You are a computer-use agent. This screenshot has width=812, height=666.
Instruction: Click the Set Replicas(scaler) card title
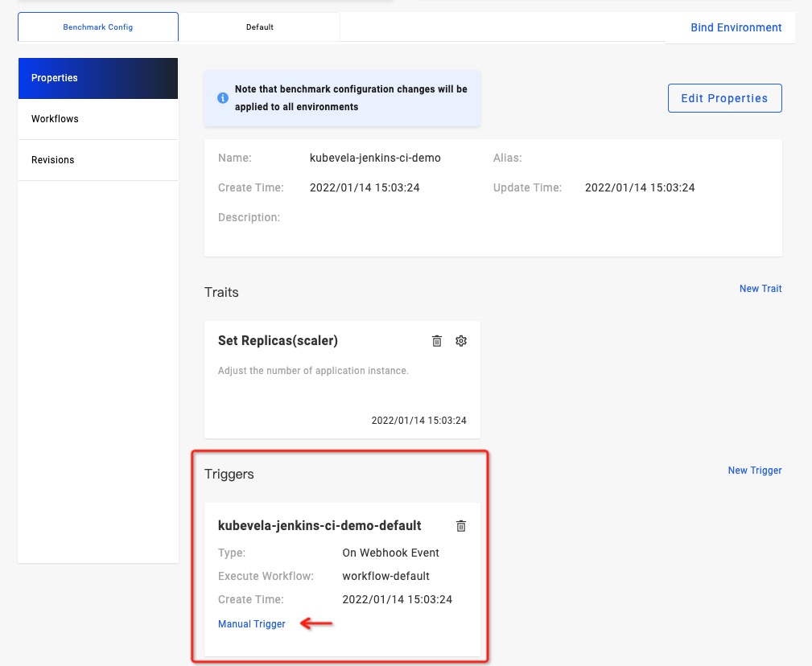coord(278,340)
